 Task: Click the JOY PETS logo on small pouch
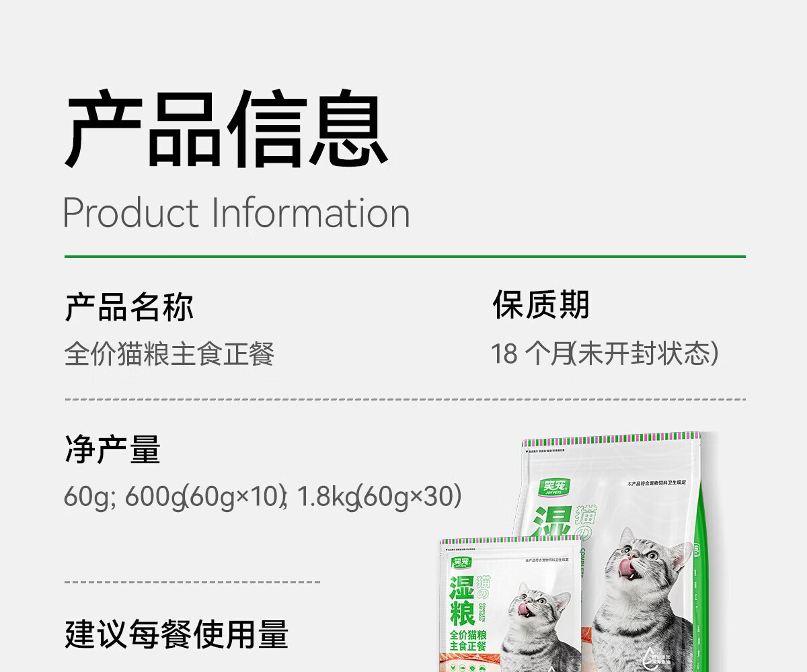461,563
